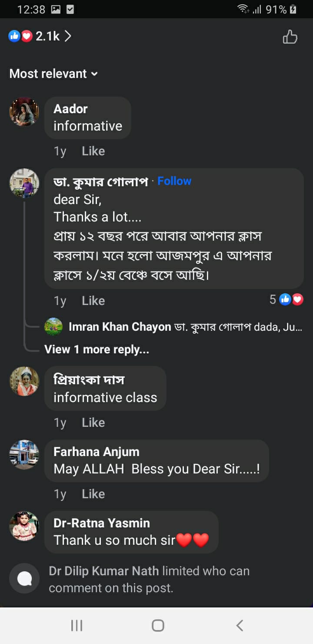Image resolution: width=313 pixels, height=644 pixels.
Task: Open Dr-Ratna Yasmin's profile picture
Action: pyautogui.click(x=24, y=526)
